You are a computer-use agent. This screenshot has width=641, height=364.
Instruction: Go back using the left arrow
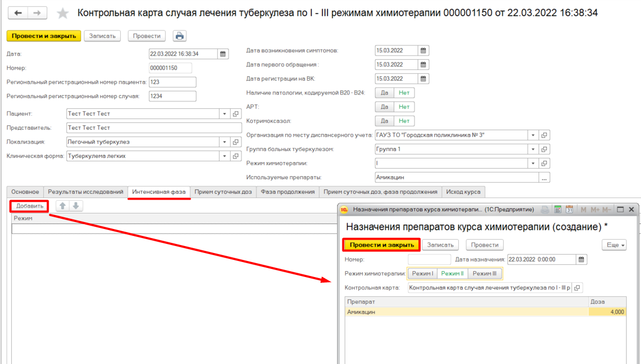pos(18,13)
